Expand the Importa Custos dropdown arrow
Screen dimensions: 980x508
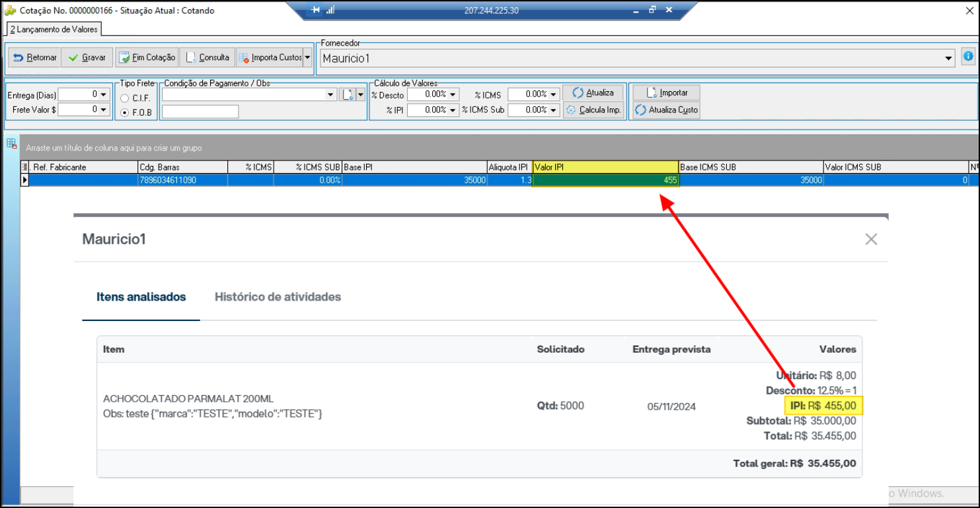tap(307, 57)
